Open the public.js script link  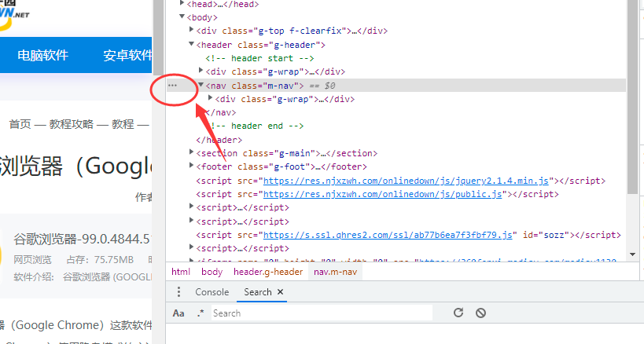pos(382,194)
